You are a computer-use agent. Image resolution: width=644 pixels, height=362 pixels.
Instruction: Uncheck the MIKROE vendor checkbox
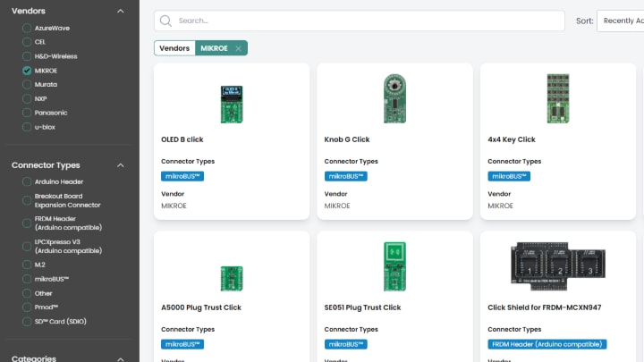point(27,71)
